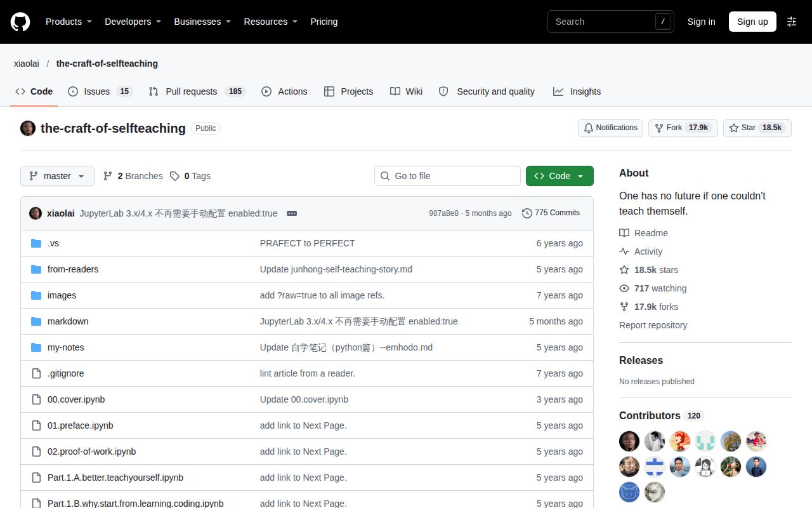This screenshot has width=812, height=508.
Task: Expand the Developers menu
Action: (x=133, y=22)
